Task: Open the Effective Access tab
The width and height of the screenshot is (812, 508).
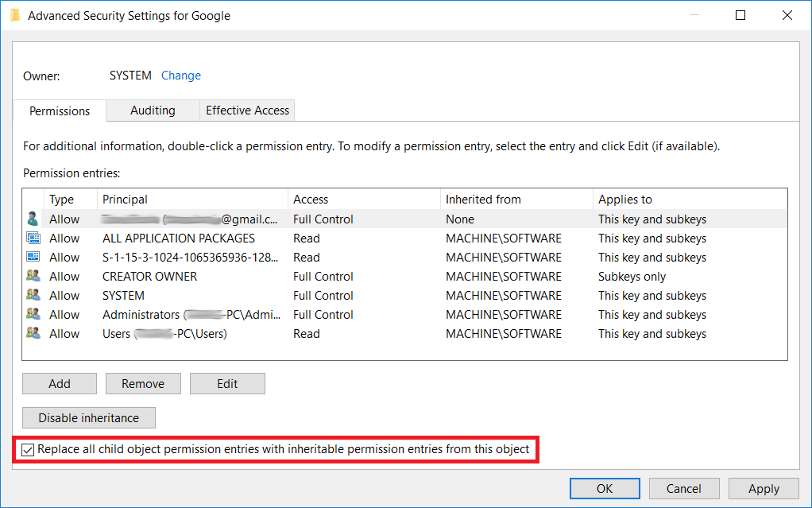Action: (248, 111)
